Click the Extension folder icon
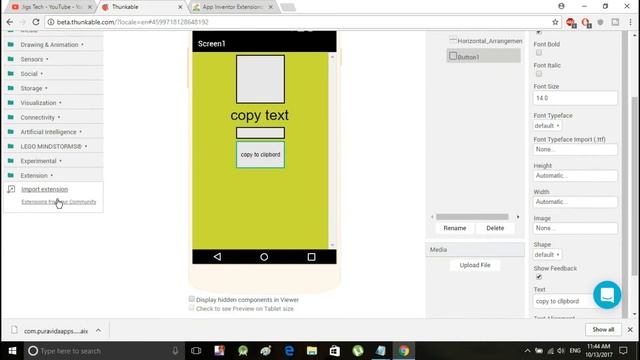This screenshot has width=640, height=360. [x=11, y=175]
